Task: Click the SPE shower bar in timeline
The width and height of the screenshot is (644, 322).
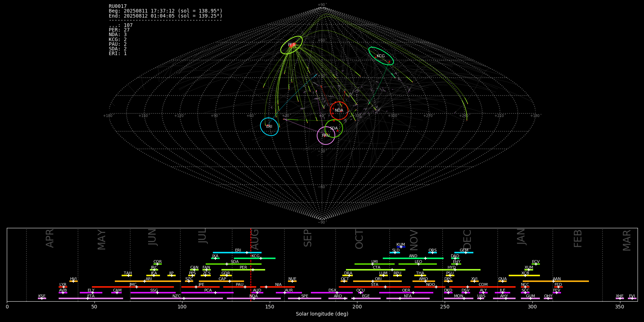Action: coord(304,298)
